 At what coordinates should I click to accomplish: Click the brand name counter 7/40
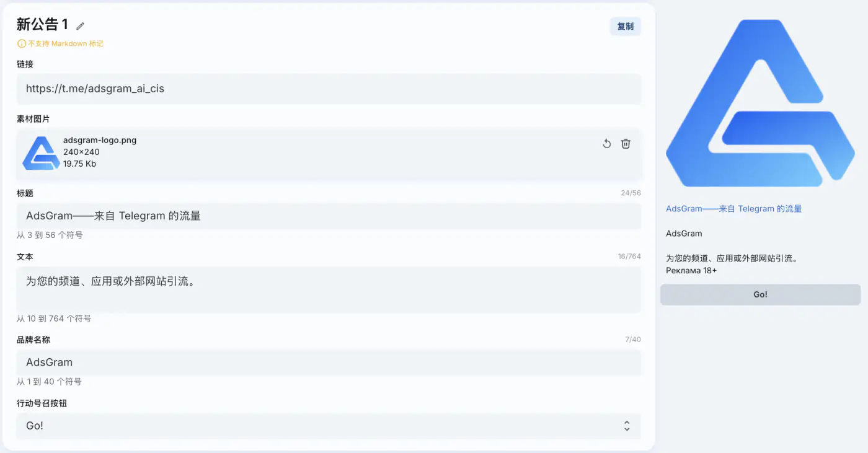point(633,339)
